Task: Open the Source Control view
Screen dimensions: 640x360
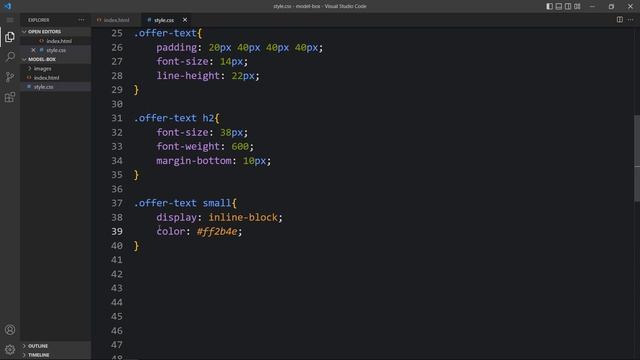Action: [10, 77]
